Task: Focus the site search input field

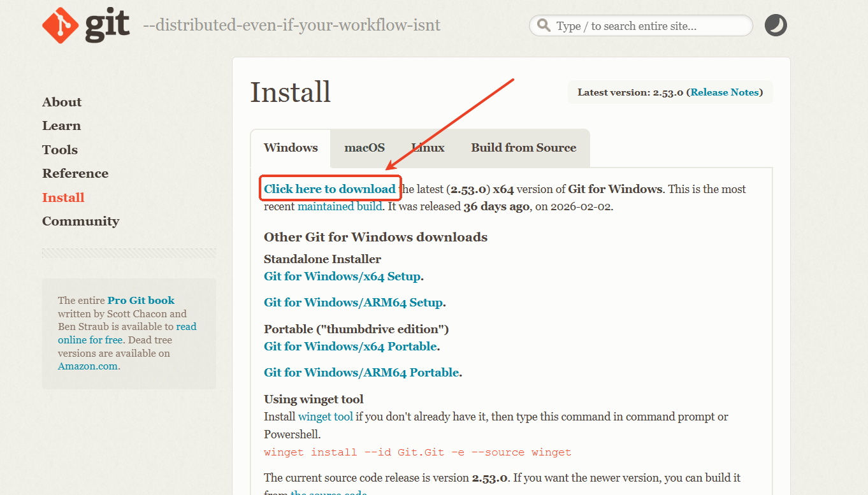Action: [x=641, y=26]
